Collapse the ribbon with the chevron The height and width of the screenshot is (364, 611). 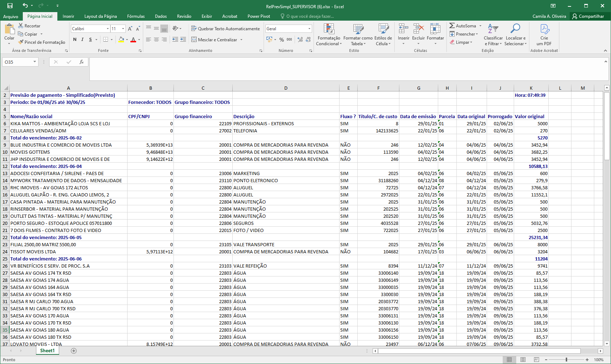pyautogui.click(x=605, y=51)
